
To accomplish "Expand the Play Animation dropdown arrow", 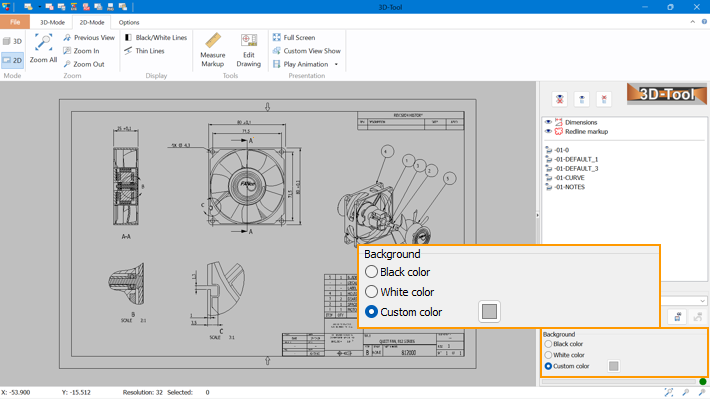I will pyautogui.click(x=336, y=64).
